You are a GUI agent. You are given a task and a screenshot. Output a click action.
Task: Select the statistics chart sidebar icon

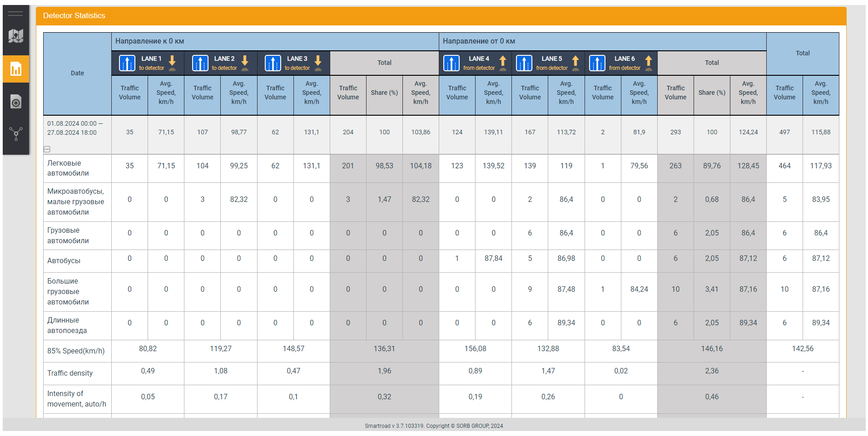coord(16,69)
